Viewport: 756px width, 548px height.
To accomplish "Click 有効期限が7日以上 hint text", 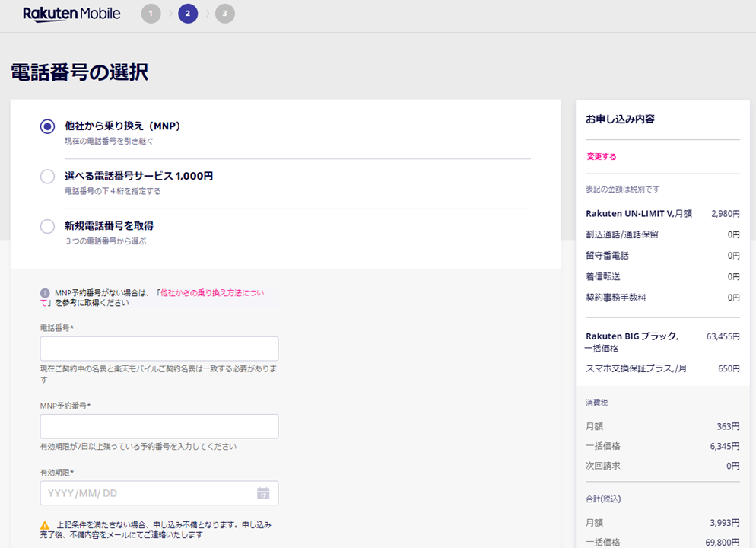I will click(x=138, y=447).
